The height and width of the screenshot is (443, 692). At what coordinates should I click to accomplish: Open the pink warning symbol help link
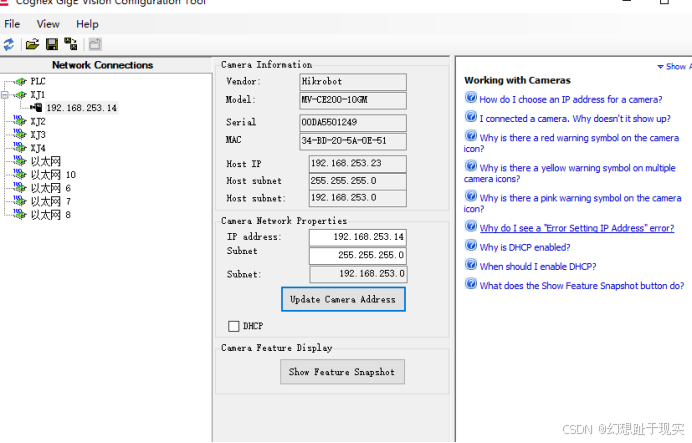click(x=572, y=203)
